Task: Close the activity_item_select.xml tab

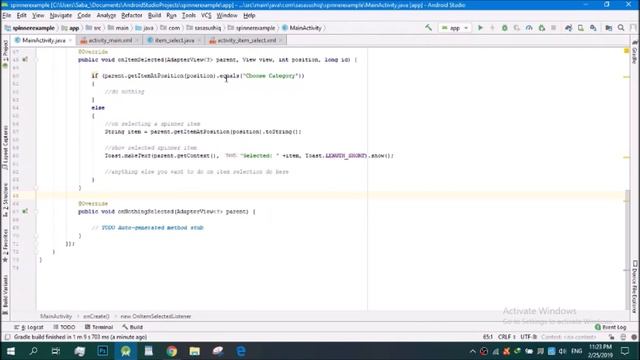Action: click(x=281, y=40)
